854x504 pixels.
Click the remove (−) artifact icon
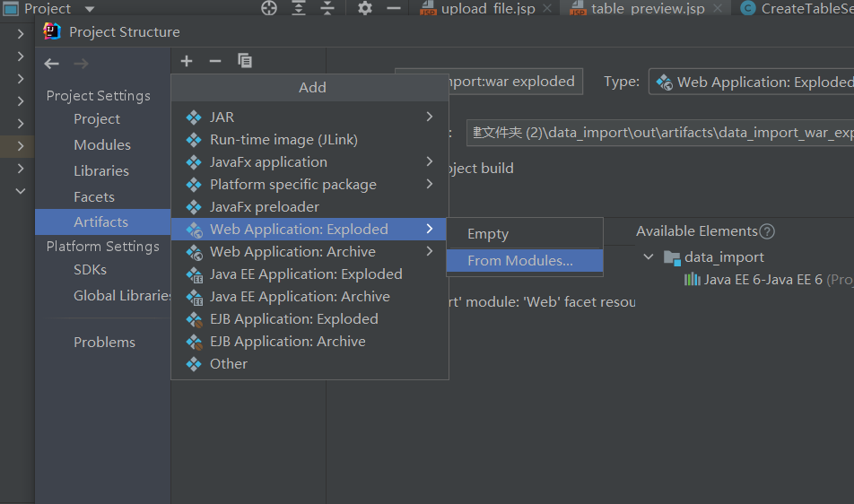[215, 61]
